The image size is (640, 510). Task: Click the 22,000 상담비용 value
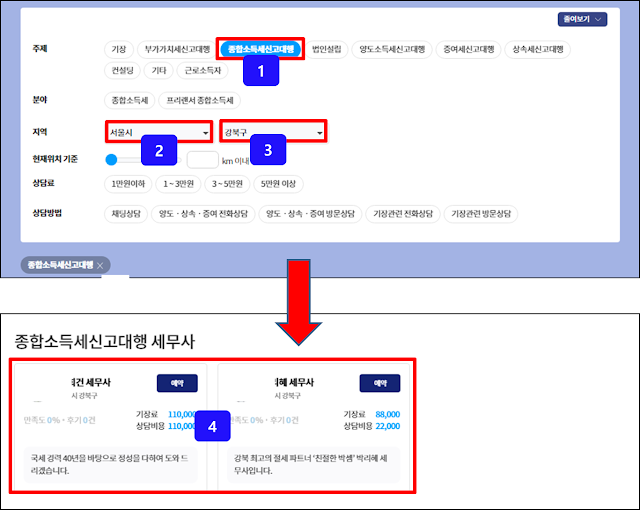coord(387,426)
